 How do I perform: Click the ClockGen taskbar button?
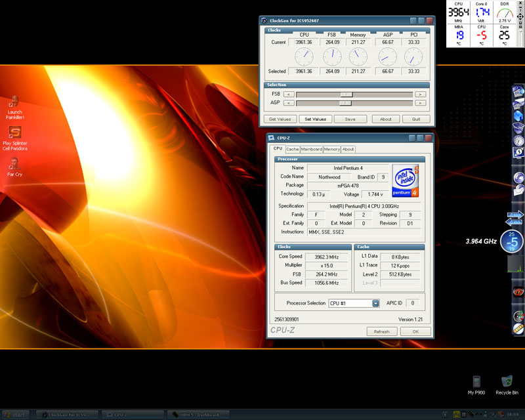(67, 415)
